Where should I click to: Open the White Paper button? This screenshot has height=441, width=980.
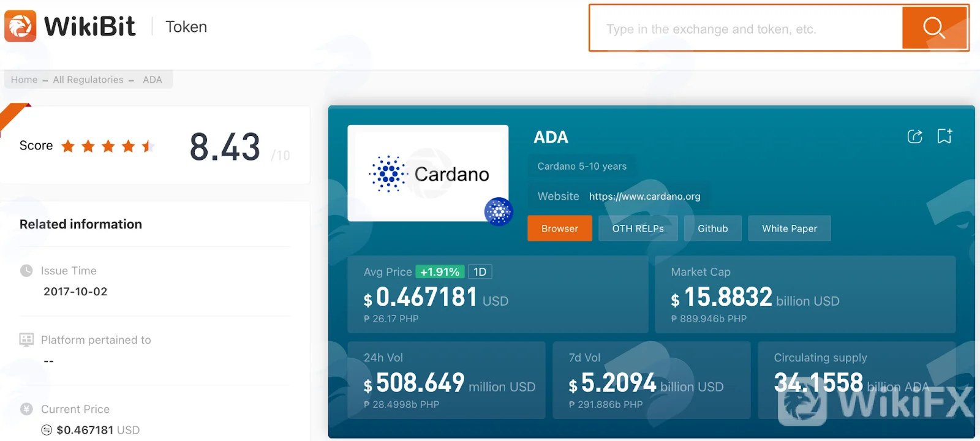coord(790,228)
